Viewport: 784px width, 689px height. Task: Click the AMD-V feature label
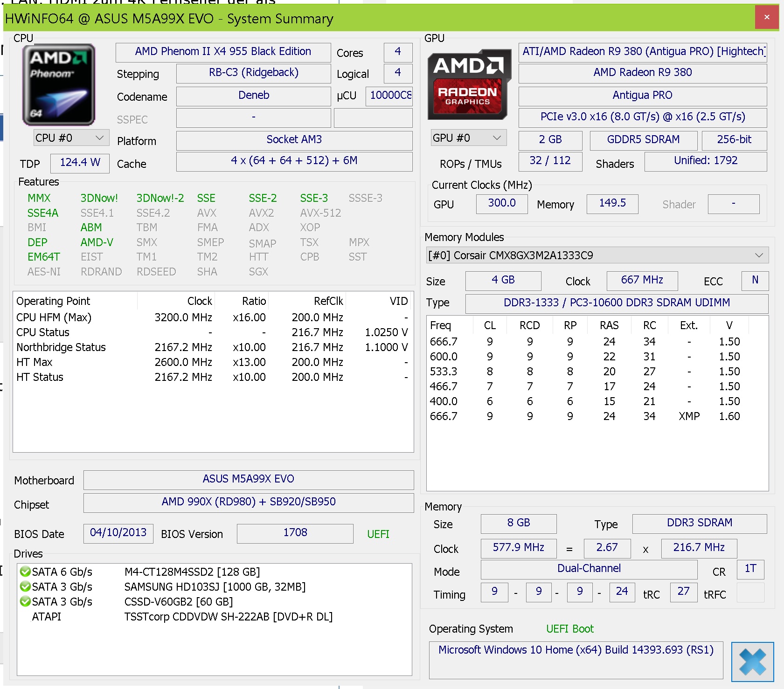[97, 242]
